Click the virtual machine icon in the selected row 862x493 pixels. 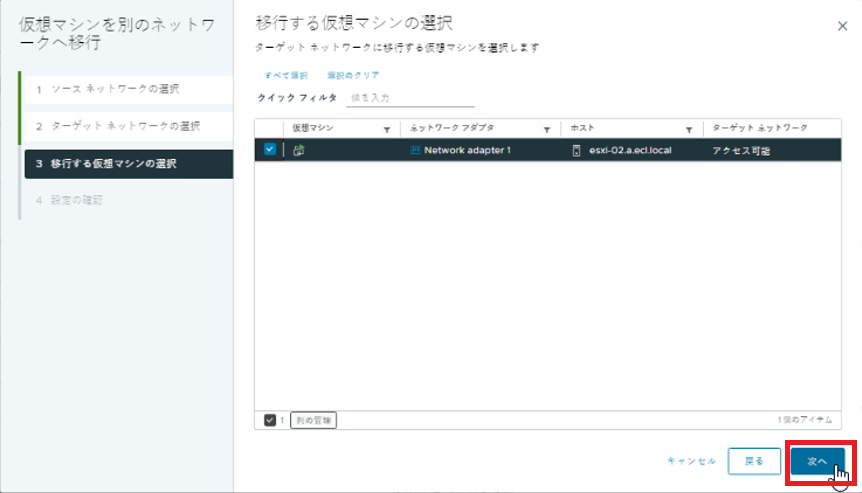coord(297,151)
